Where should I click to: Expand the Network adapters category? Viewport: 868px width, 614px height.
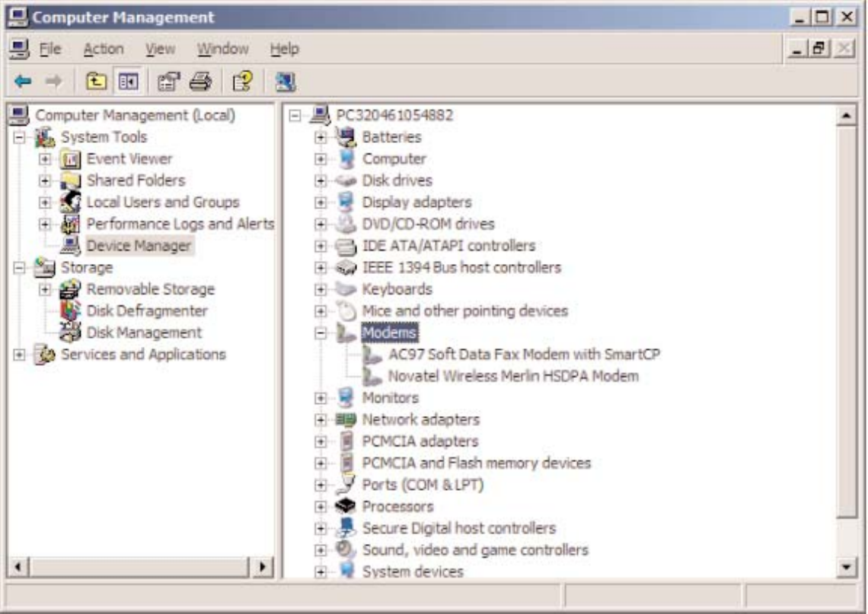point(321,420)
